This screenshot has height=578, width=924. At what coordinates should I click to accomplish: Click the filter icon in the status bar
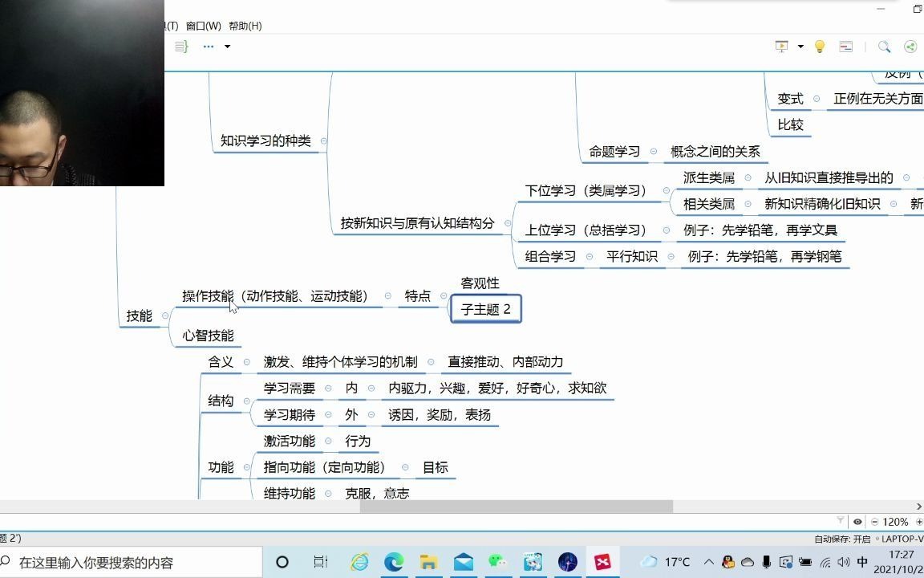(x=841, y=522)
